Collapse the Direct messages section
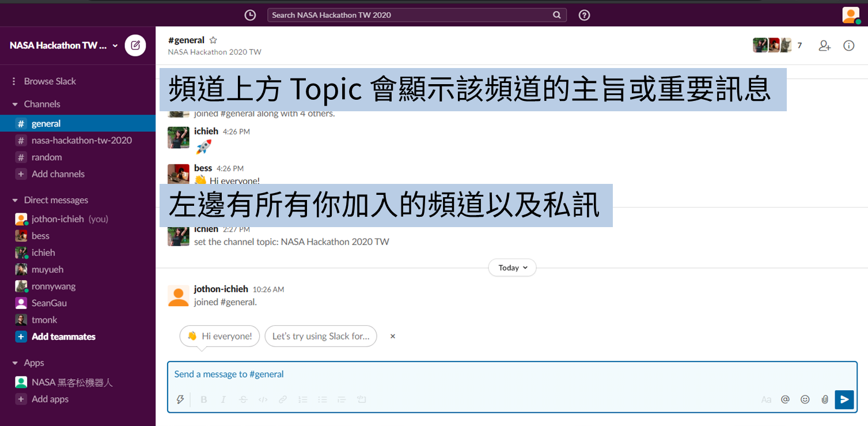Image resolution: width=868 pixels, height=426 pixels. click(15, 201)
